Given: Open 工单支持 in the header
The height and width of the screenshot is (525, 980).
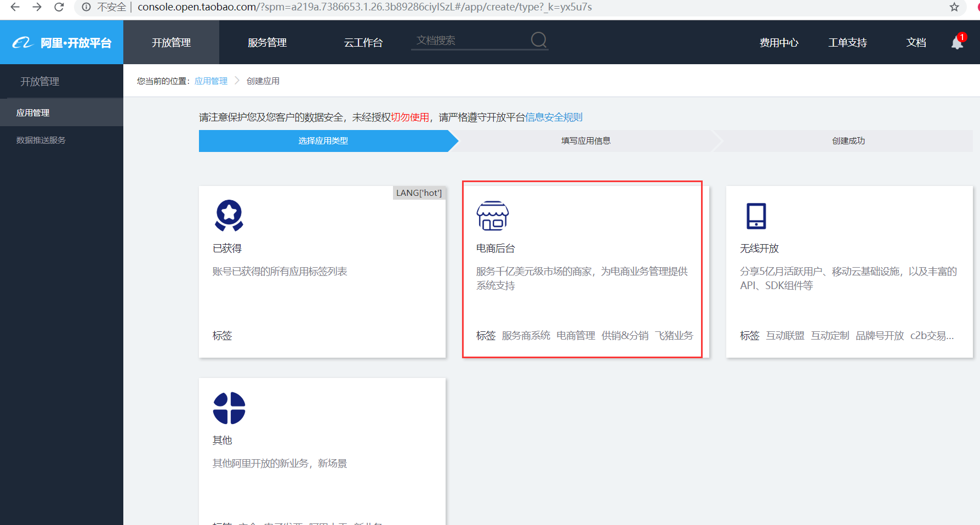Looking at the screenshot, I should pos(847,42).
